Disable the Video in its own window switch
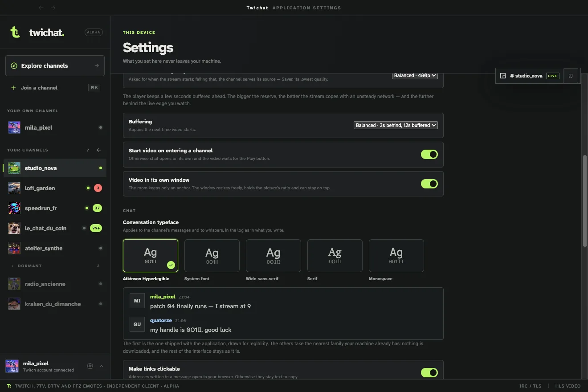 pos(429,184)
